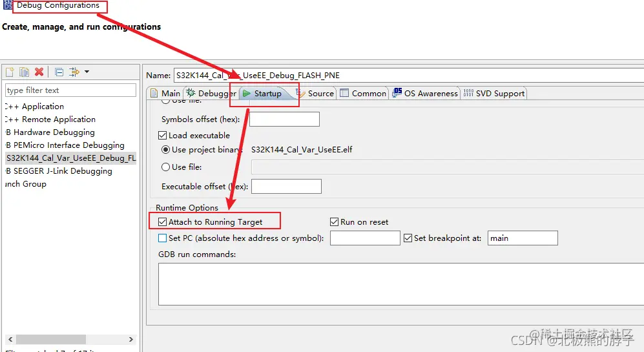Click the breakpoint field containing main
Viewport: 644px width, 352px height.
[x=523, y=238]
